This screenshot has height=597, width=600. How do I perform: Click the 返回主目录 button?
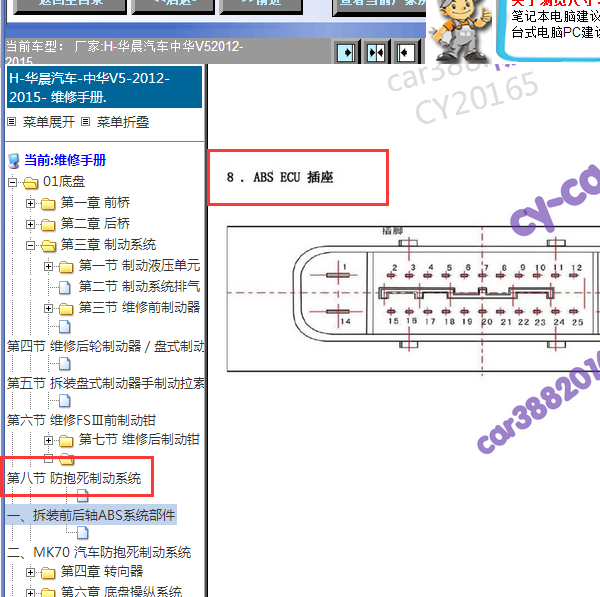click(x=70, y=6)
